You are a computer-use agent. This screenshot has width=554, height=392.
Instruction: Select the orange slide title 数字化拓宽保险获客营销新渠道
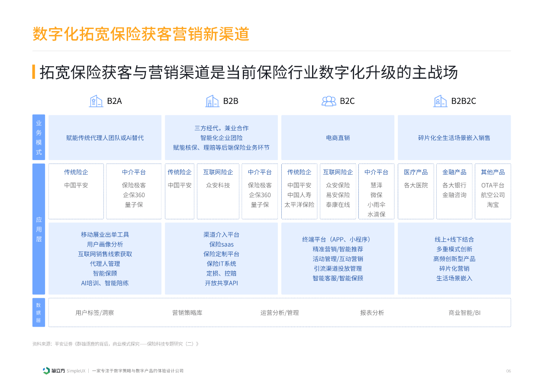pos(141,34)
